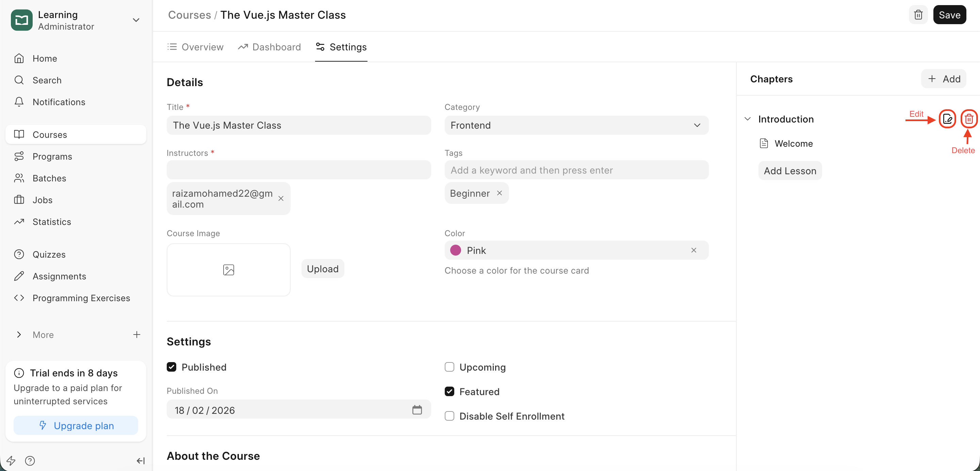Click the edit icon for Introduction chapter
Viewport: 980px width, 471px height.
pyautogui.click(x=947, y=119)
